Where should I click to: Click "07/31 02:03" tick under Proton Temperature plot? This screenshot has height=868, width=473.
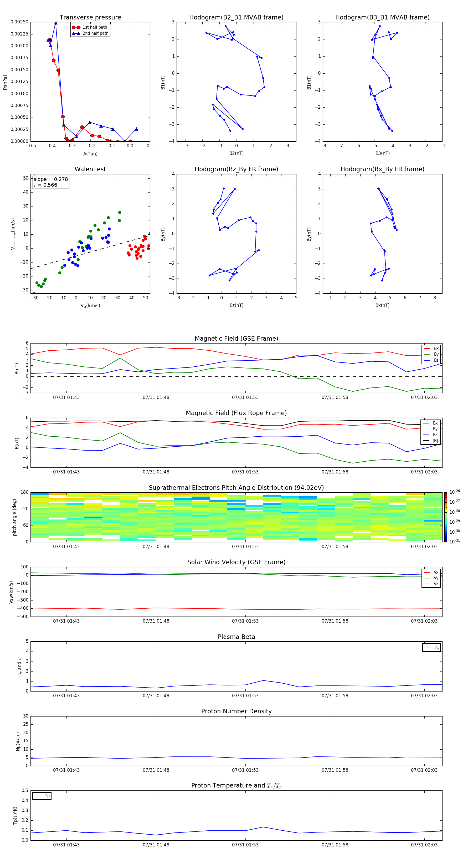(x=424, y=845)
